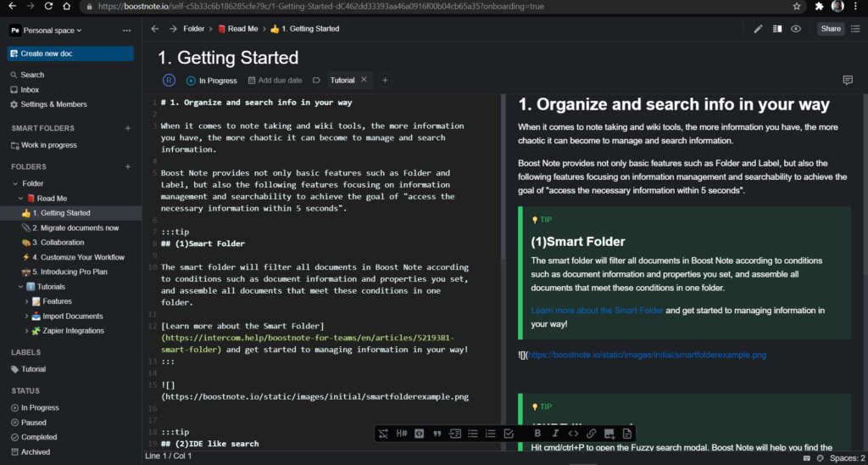Insert numbered list from toolbar
The height and width of the screenshot is (465, 868).
click(x=491, y=434)
